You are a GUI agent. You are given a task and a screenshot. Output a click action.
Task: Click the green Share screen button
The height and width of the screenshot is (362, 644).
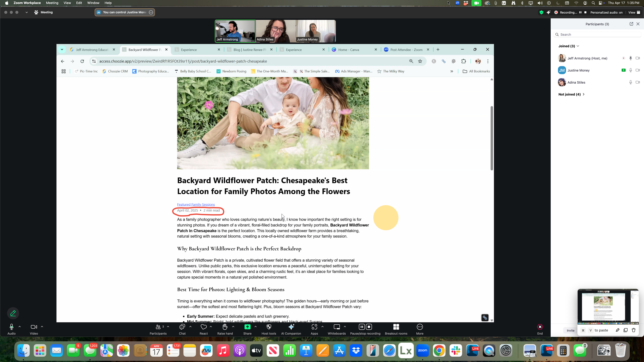coord(247,329)
